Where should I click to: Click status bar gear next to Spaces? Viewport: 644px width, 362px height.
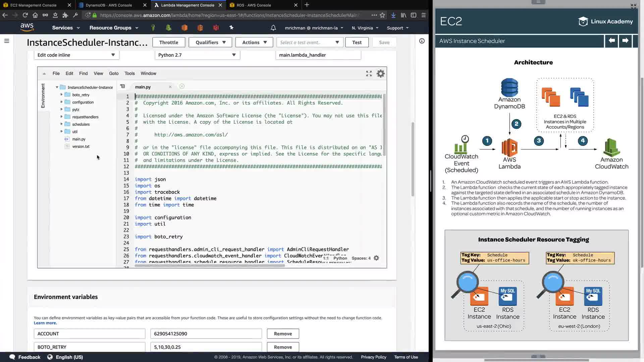tap(376, 258)
